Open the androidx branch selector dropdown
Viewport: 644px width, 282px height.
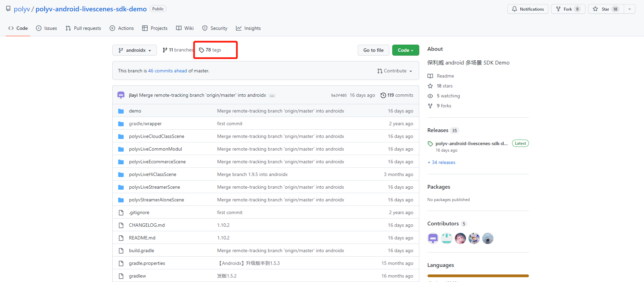(x=135, y=50)
